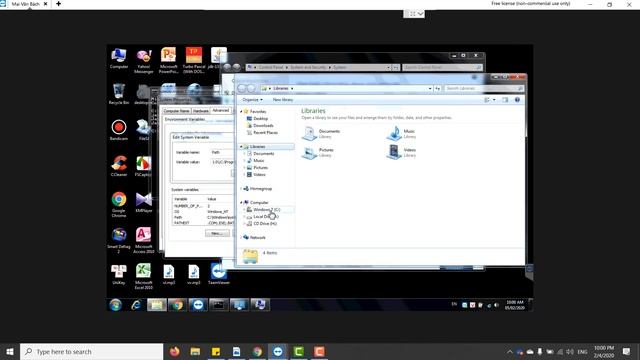The width and height of the screenshot is (640, 360).
Task: Click New library button
Action: pos(282,100)
